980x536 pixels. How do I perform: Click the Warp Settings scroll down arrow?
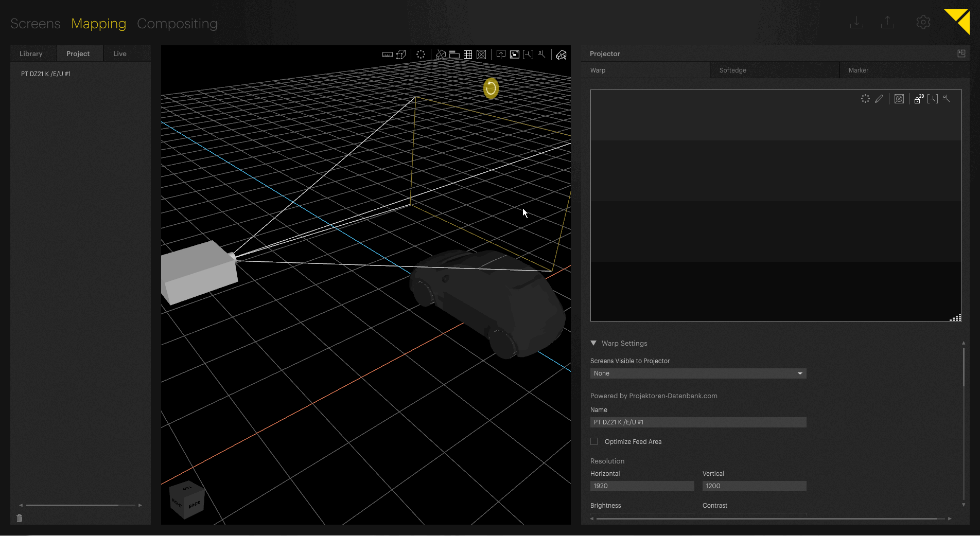964,505
